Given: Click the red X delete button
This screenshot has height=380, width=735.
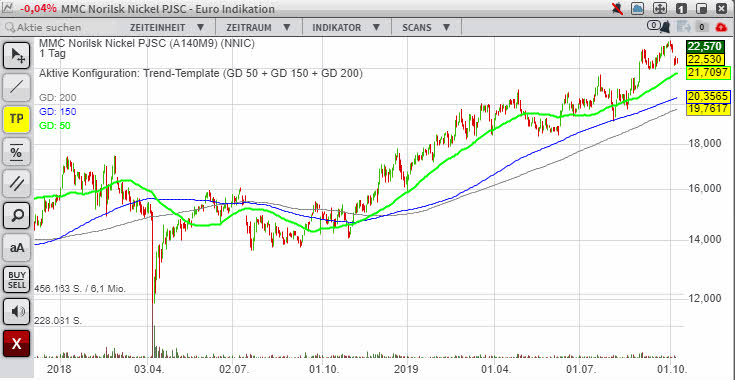Looking at the screenshot, I should pyautogui.click(x=17, y=343).
